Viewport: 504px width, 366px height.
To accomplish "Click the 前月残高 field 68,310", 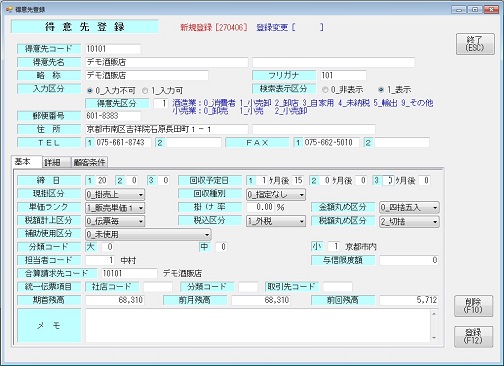I will (x=261, y=300).
